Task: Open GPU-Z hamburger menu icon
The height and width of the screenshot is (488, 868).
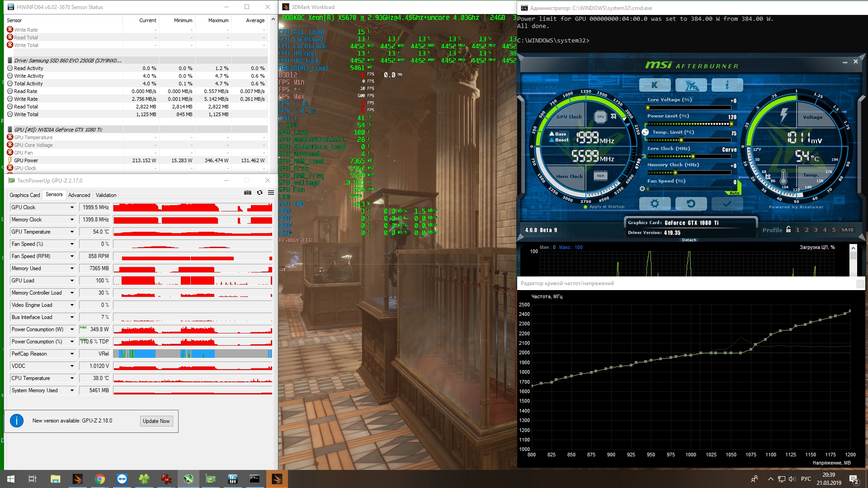Action: coord(271,192)
